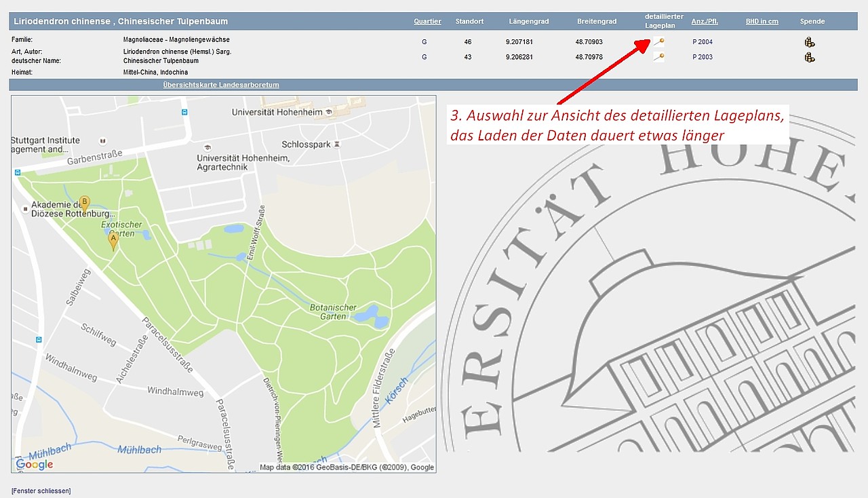
Task: Open Übersichtskarte Landesarboretum link
Action: (x=221, y=85)
